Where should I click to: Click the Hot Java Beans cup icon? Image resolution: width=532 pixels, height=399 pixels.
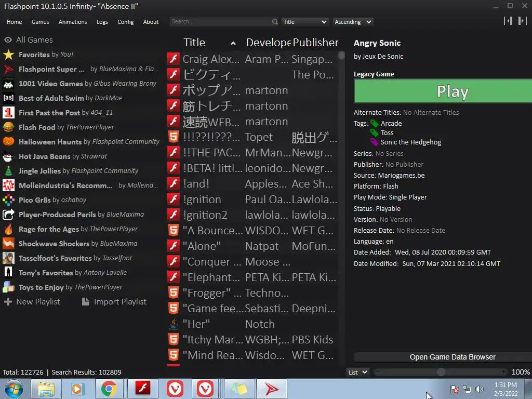(x=8, y=156)
